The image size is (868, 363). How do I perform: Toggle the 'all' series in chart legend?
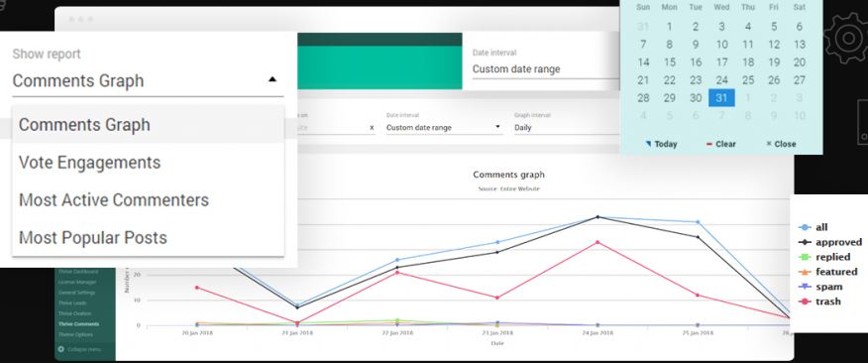coord(814,227)
